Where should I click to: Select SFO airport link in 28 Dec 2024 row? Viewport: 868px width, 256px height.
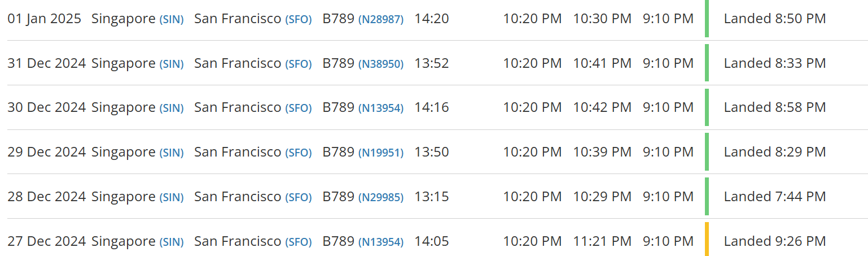coord(298,197)
